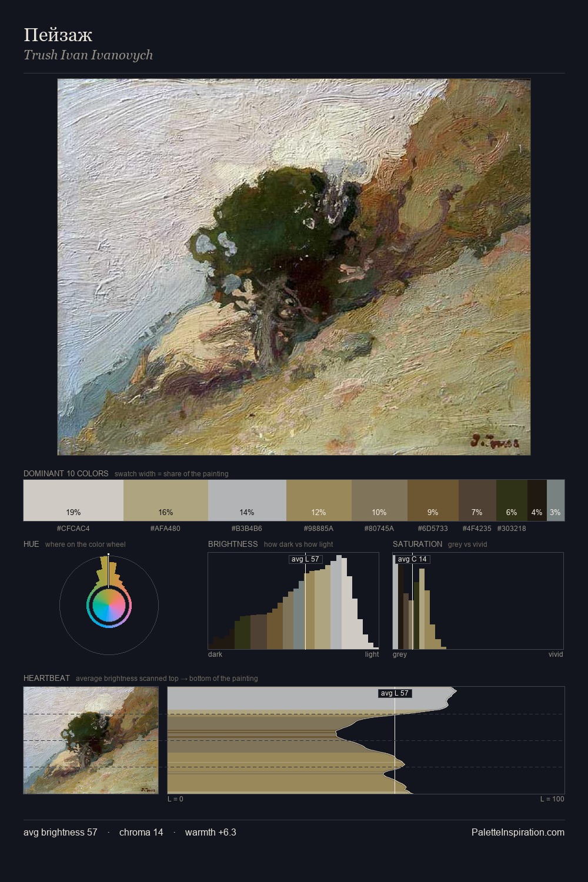The image size is (588, 882).
Task: Click the saturation histogram chart
Action: click(x=478, y=601)
